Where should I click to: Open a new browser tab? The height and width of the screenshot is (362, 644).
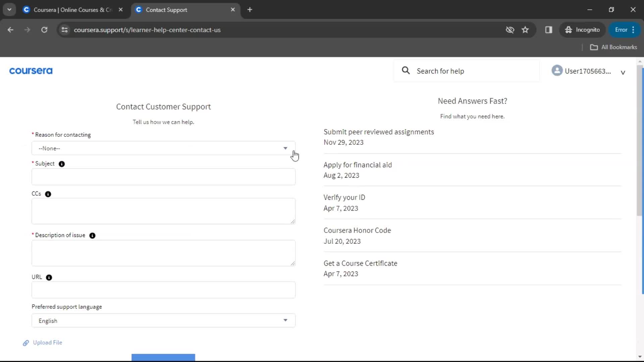coord(250,10)
